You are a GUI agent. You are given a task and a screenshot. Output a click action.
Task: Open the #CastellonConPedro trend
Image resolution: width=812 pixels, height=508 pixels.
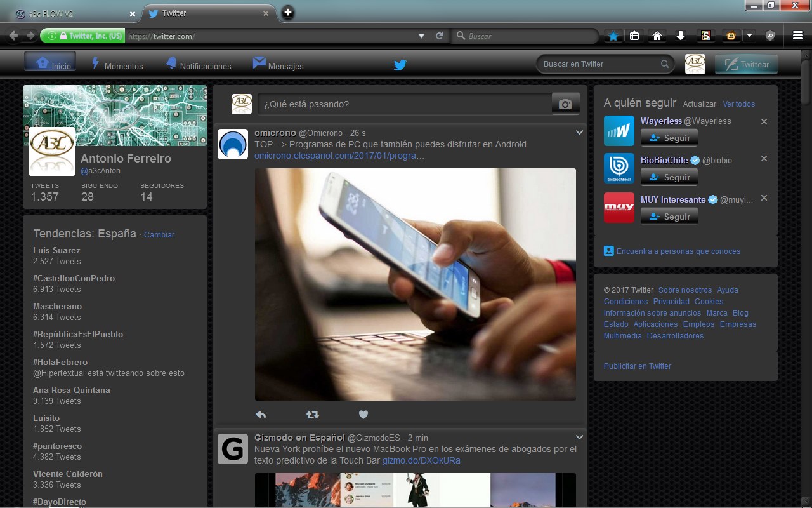74,278
